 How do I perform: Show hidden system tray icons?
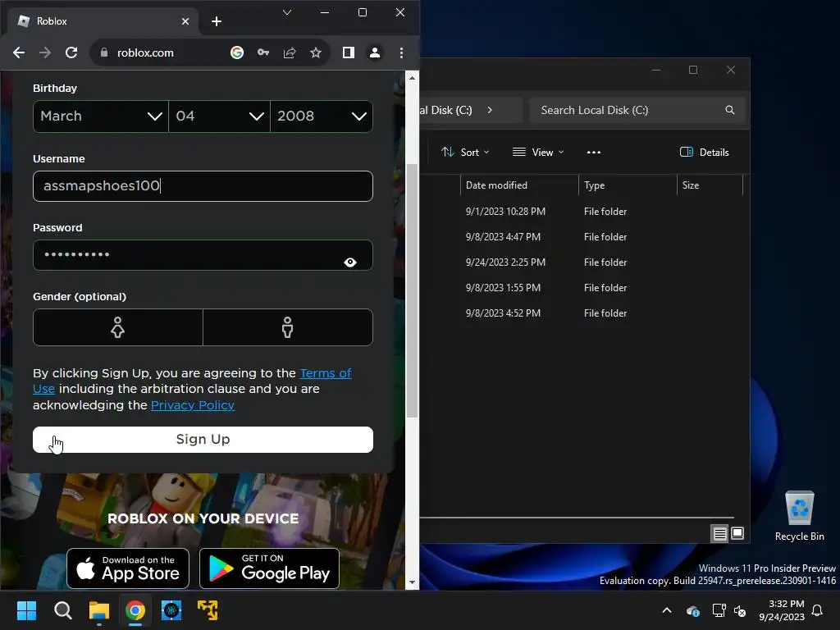tap(667, 610)
